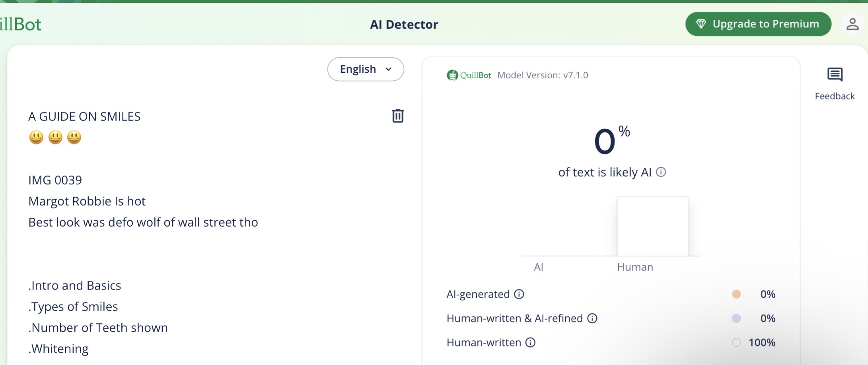Screen dimensions: 868x365
Task: Click the row of smiley emojis
Action: tap(55, 138)
